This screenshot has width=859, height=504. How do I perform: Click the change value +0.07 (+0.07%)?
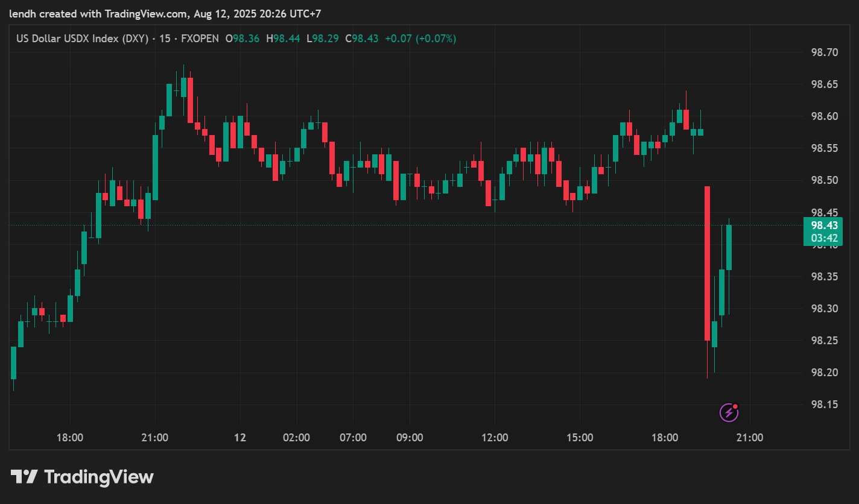point(421,39)
